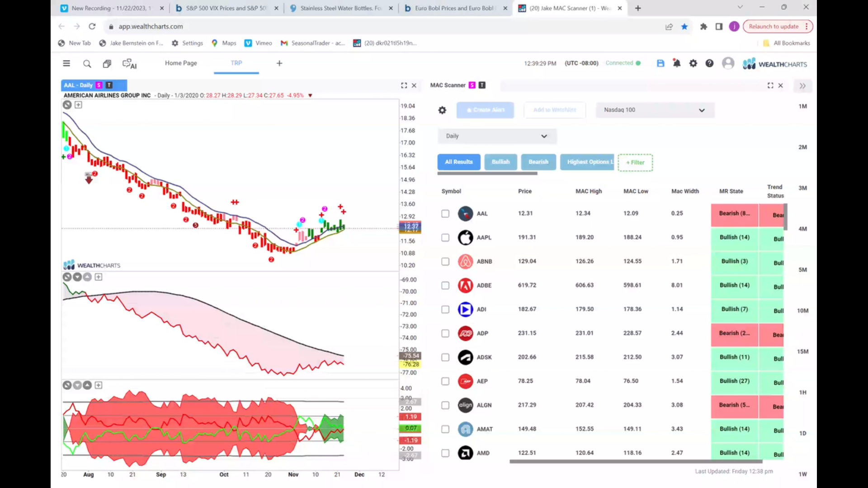
Task: Open WealthCharts settings gear
Action: 693,63
